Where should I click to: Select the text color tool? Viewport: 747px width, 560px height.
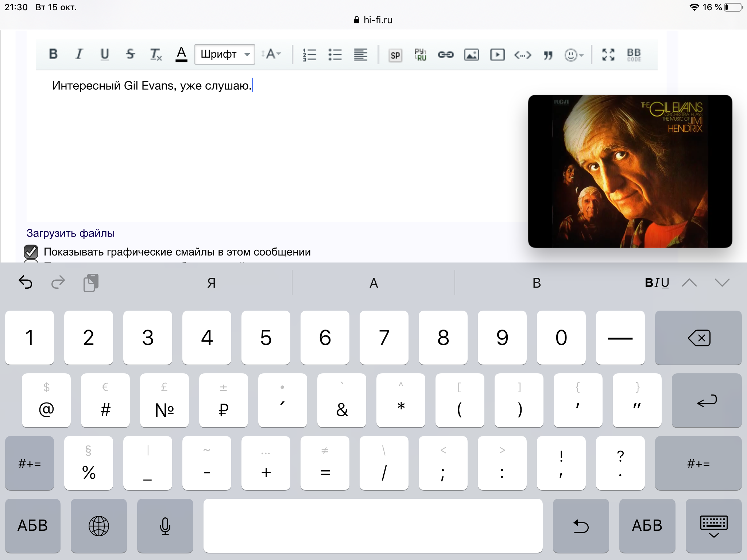pyautogui.click(x=181, y=54)
